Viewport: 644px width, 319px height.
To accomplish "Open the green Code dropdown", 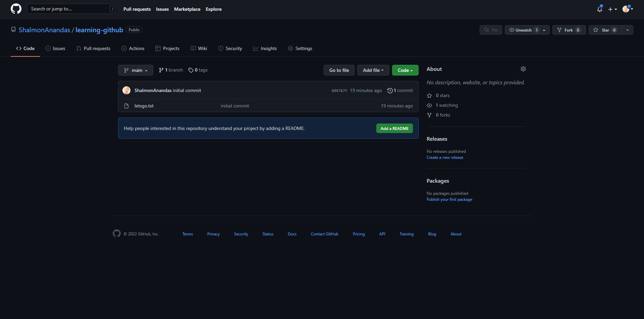I will click(x=405, y=70).
